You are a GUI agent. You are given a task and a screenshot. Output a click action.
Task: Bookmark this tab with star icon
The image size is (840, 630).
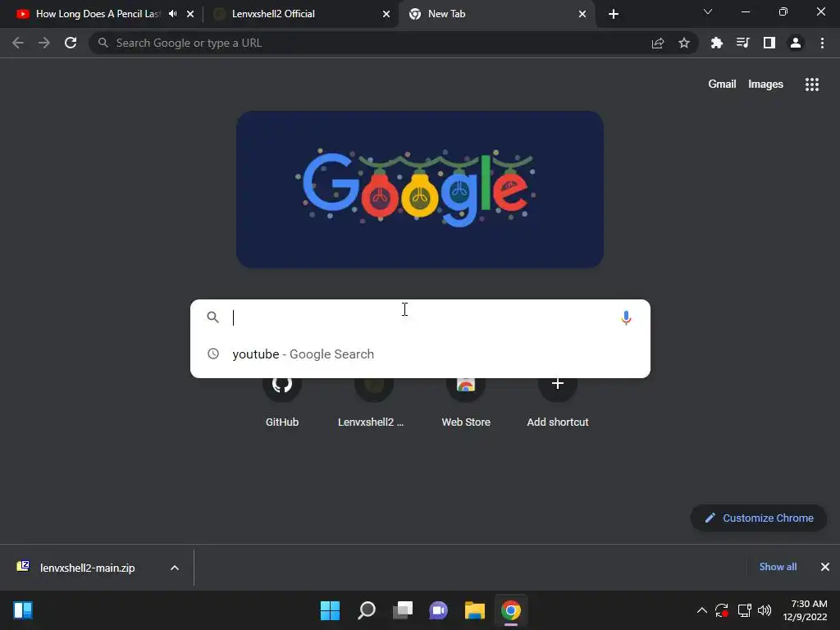point(684,43)
